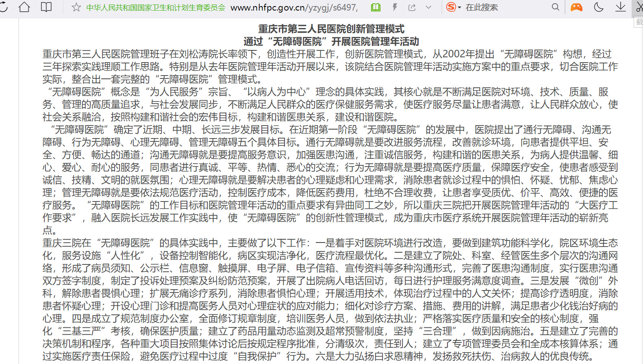
Task: Star this page as a favorite
Action: click(x=76, y=7)
